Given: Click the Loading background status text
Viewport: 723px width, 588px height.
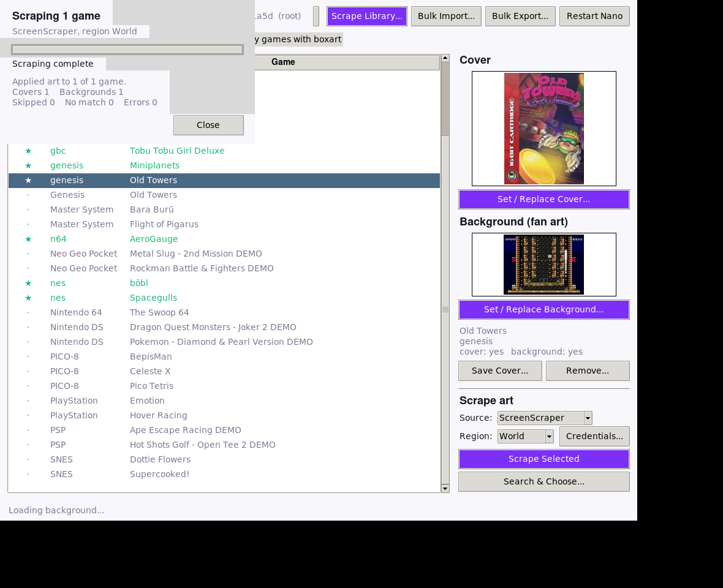Looking at the screenshot, I should point(56,511).
